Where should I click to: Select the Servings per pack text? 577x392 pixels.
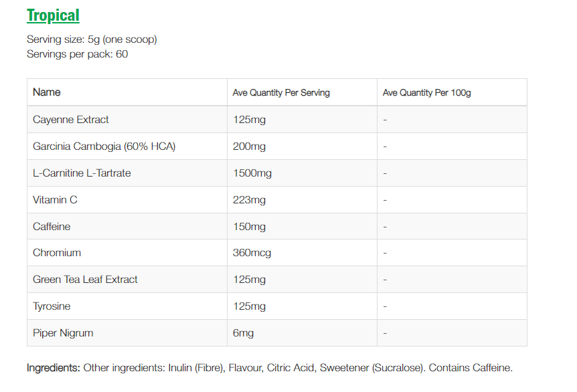[x=77, y=54]
